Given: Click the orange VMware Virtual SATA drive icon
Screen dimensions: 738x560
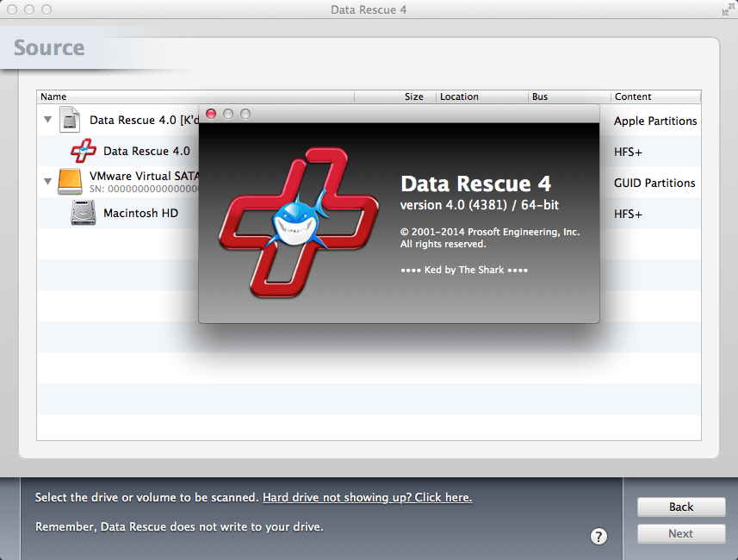Looking at the screenshot, I should [70, 182].
